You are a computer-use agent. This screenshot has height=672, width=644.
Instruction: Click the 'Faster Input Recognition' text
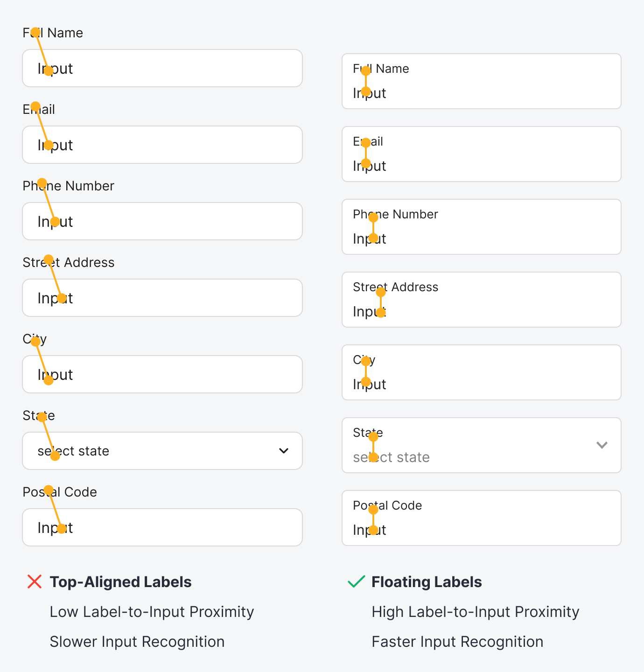pos(457,642)
